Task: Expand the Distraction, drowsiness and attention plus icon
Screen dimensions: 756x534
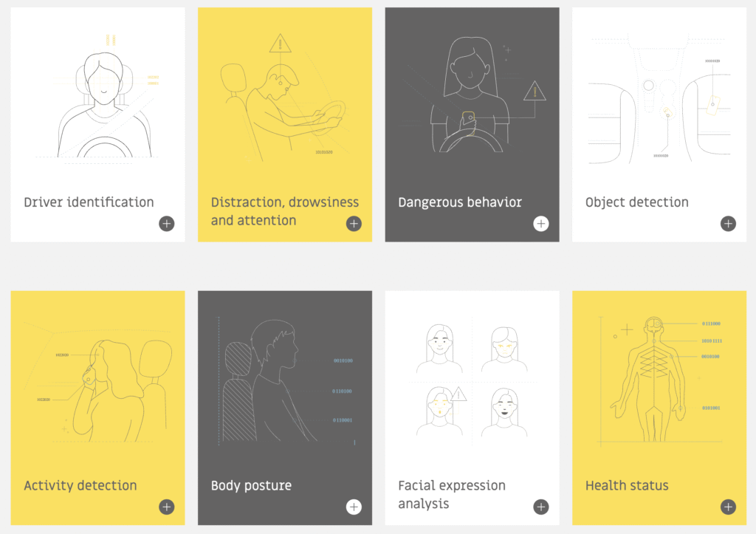Action: [x=354, y=223]
